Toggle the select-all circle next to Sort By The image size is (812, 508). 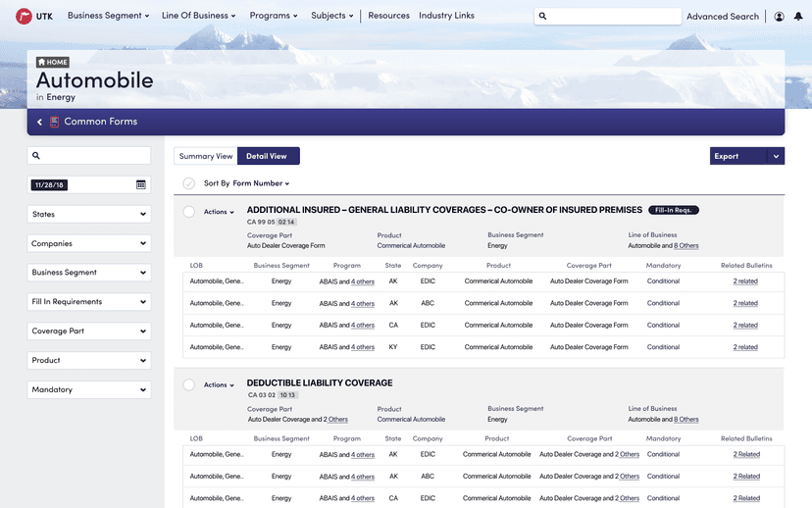click(x=189, y=183)
